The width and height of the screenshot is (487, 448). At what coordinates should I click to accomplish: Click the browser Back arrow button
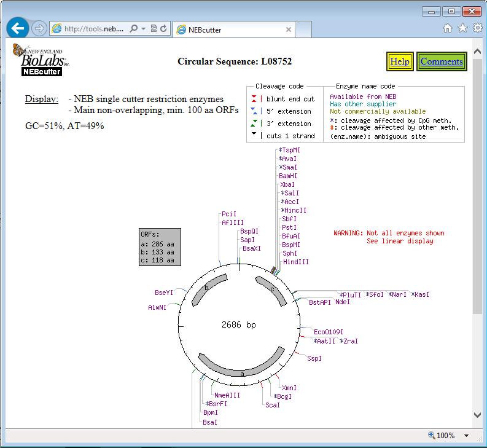tap(18, 28)
